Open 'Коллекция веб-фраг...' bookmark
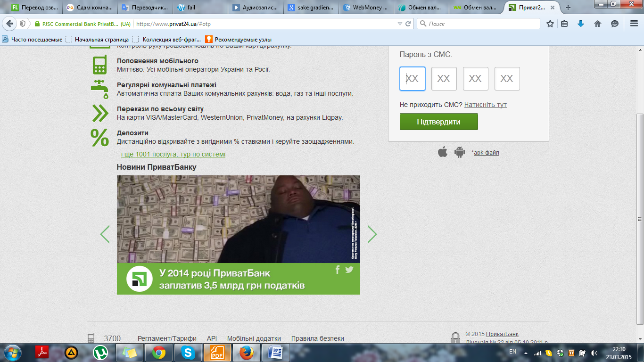644x362 pixels. point(167,40)
